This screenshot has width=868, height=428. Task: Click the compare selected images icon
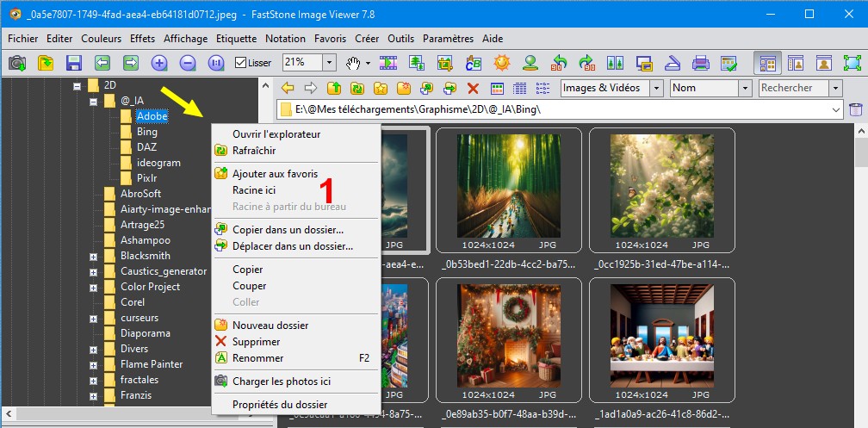[x=616, y=63]
